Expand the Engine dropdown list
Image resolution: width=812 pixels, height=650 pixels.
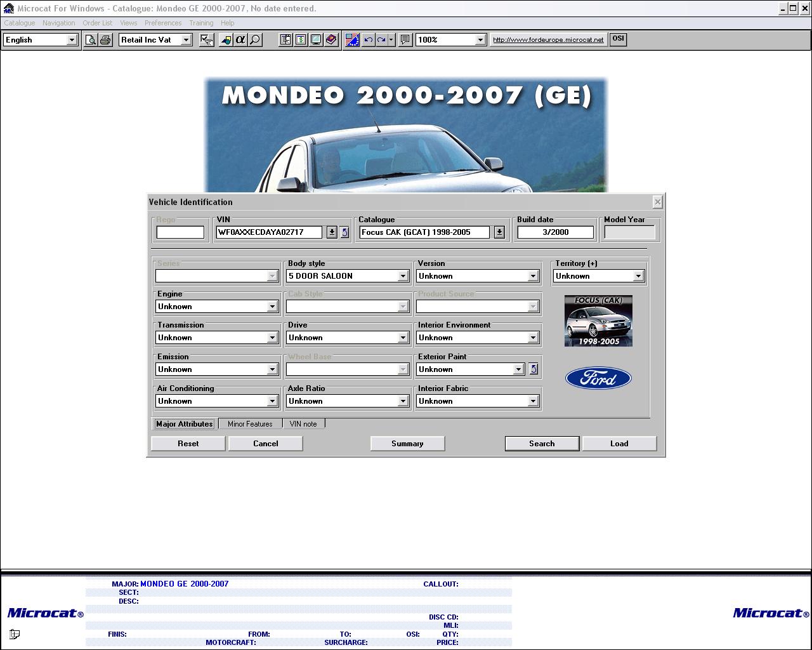(x=272, y=307)
